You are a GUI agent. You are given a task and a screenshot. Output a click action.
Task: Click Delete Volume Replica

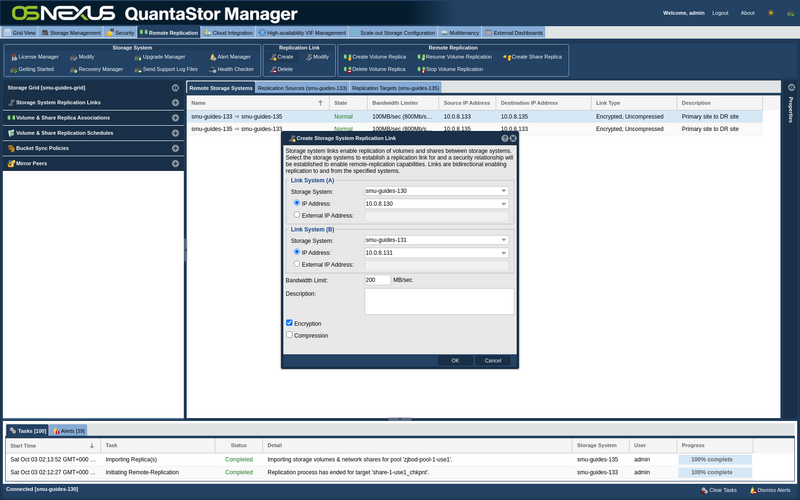coord(374,69)
